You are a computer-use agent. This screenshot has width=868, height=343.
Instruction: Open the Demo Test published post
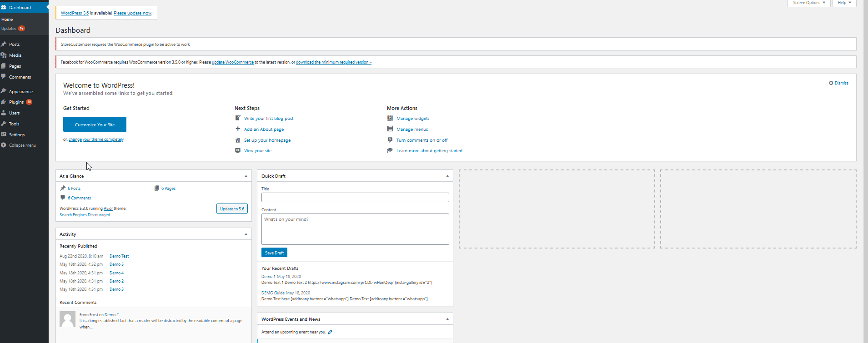pos(119,256)
